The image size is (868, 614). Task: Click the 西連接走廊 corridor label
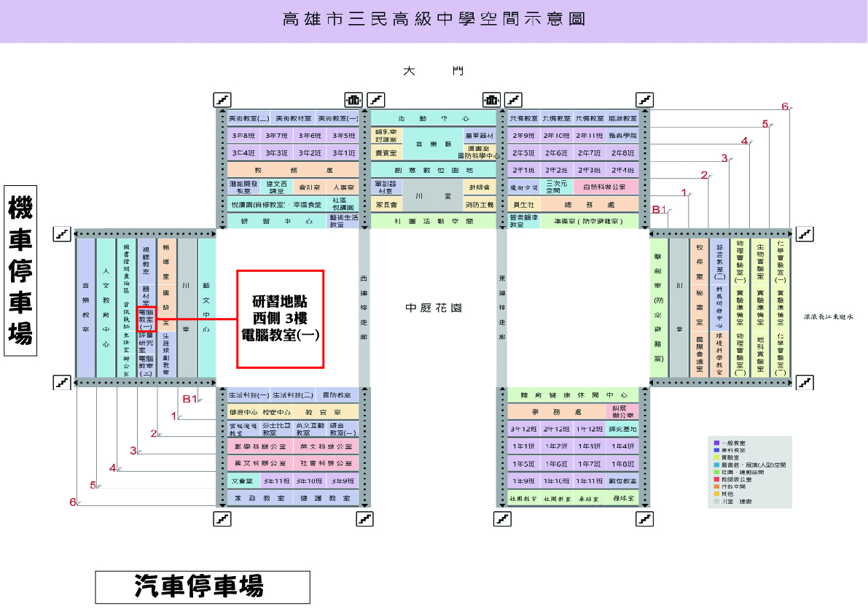[364, 307]
